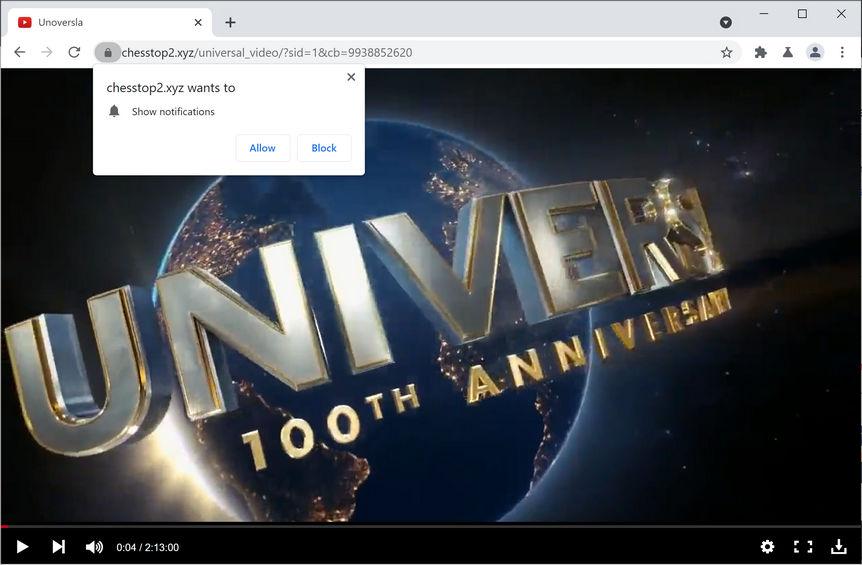Open the Chrome Labs flask icon

point(788,52)
